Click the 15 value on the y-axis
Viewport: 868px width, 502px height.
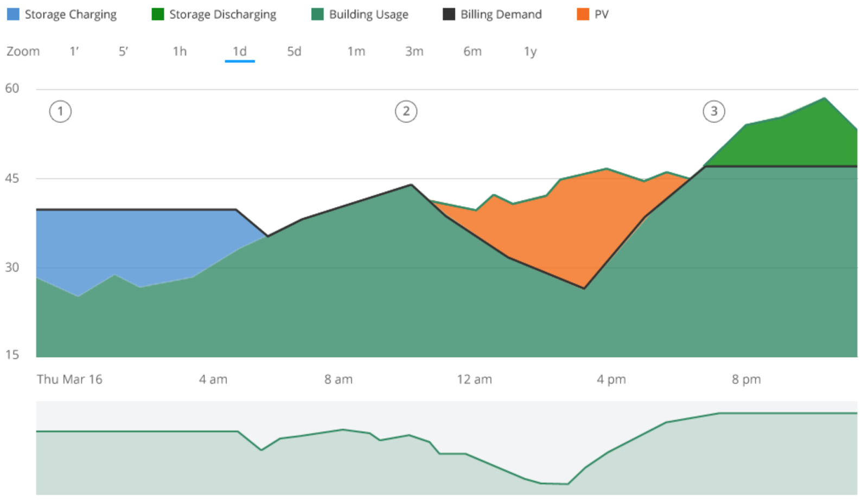(12, 355)
